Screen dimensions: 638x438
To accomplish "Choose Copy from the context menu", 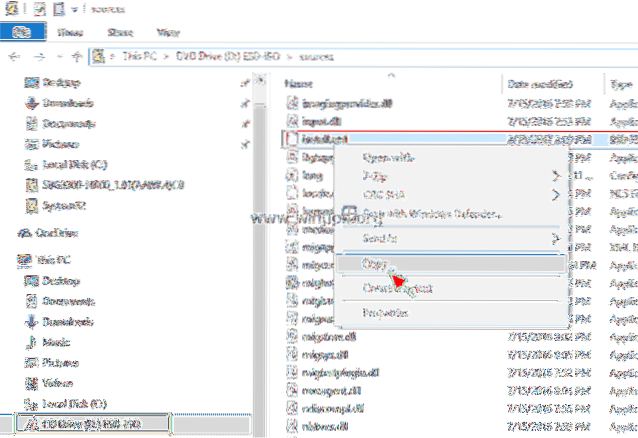I will tap(375, 265).
